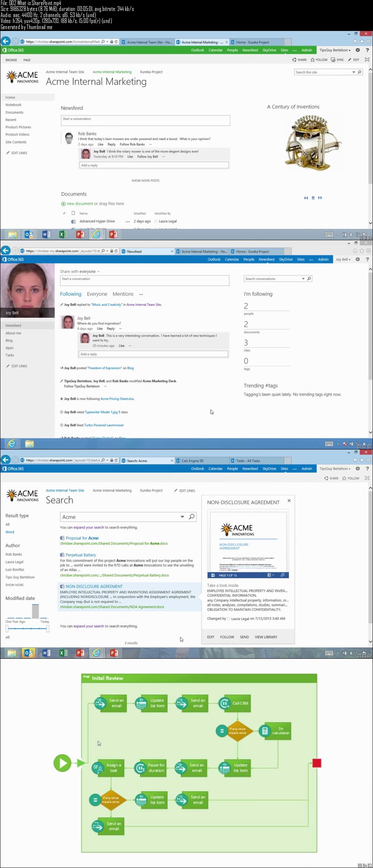Image resolution: width=373 pixels, height=868 pixels.
Task: Open the Search this site scope dropdown arrow
Action: (x=354, y=72)
